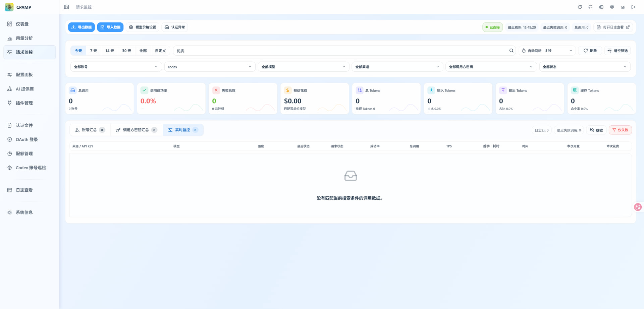Select the 自定义 custom time range
The height and width of the screenshot is (309, 644).
pos(160,51)
